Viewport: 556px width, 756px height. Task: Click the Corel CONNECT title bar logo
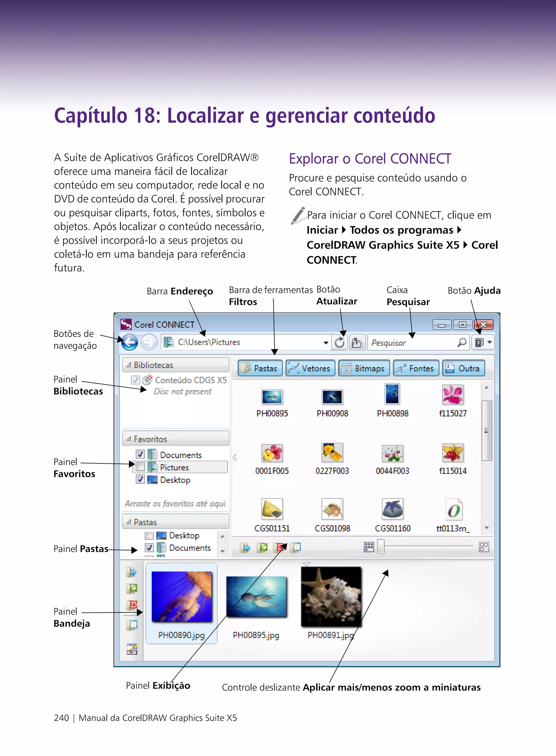126,324
